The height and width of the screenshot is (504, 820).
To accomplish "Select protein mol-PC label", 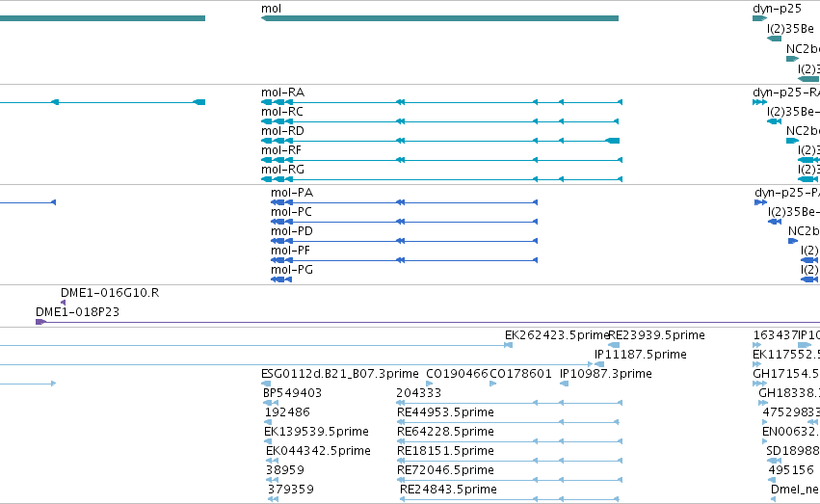I will click(291, 212).
